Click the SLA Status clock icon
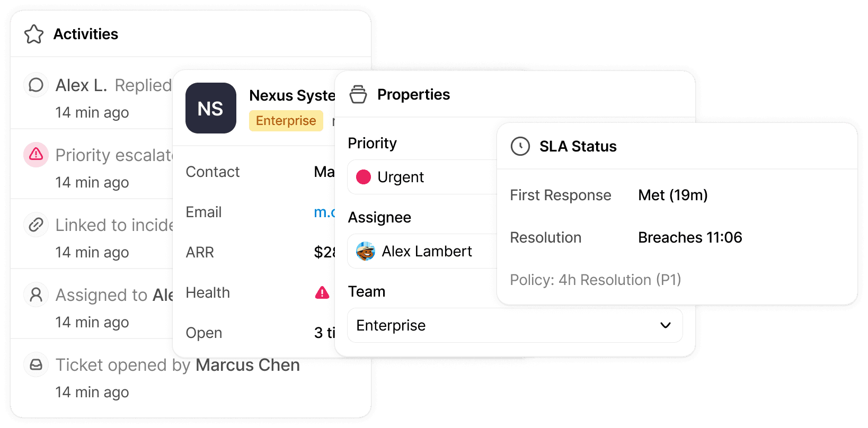868x428 pixels. 520,146
